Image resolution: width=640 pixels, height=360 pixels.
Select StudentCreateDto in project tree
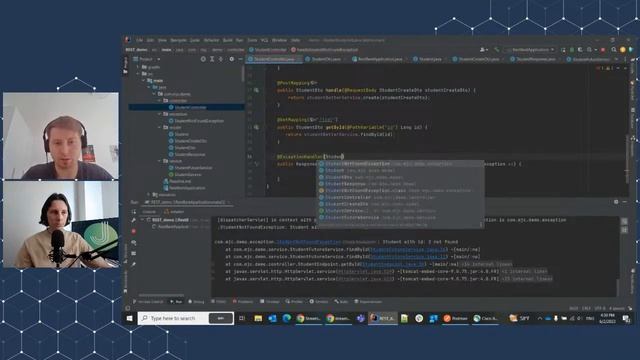click(x=188, y=141)
